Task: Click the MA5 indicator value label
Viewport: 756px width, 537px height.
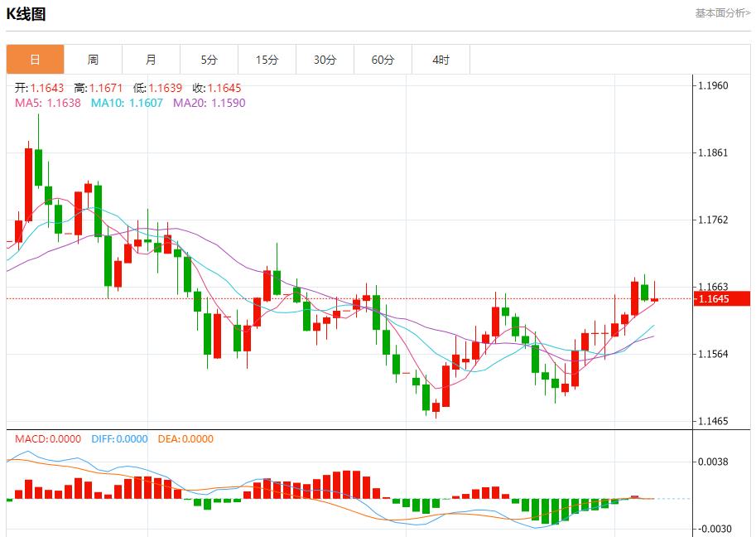Action: pos(47,103)
